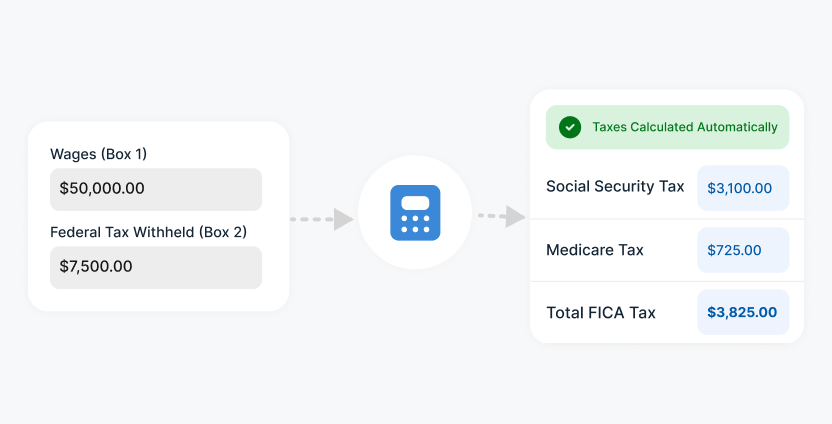Click the arrow pointing to the results card
The image size is (832, 424).
click(x=501, y=217)
